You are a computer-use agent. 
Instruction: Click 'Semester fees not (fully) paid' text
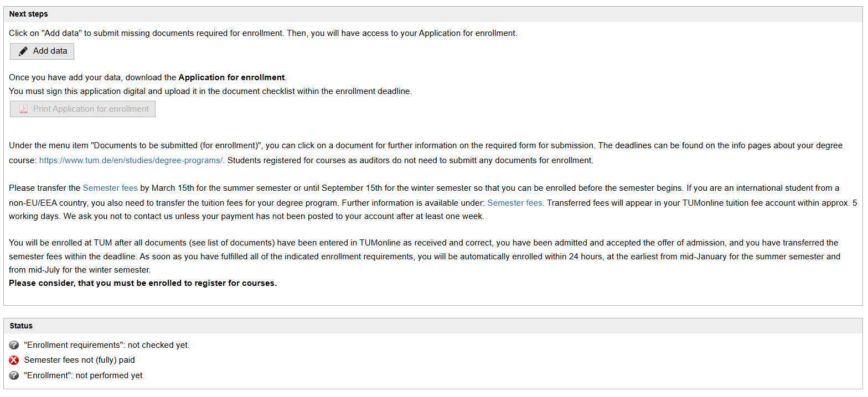coord(80,360)
